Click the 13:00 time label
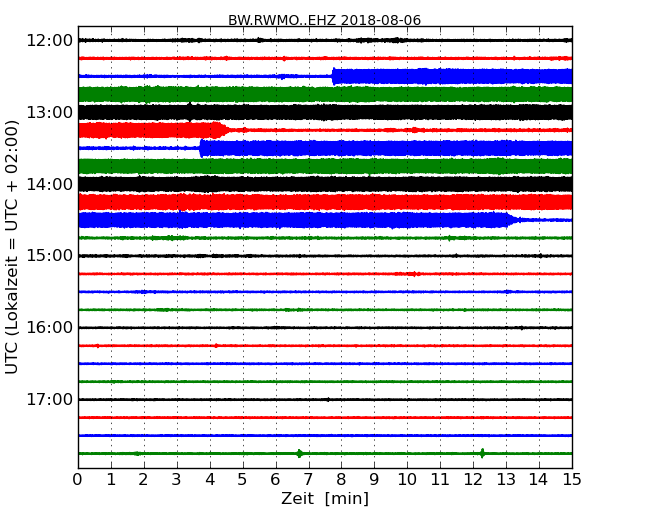Image resolution: width=650 pixels, height=520 pixels. 49,112
